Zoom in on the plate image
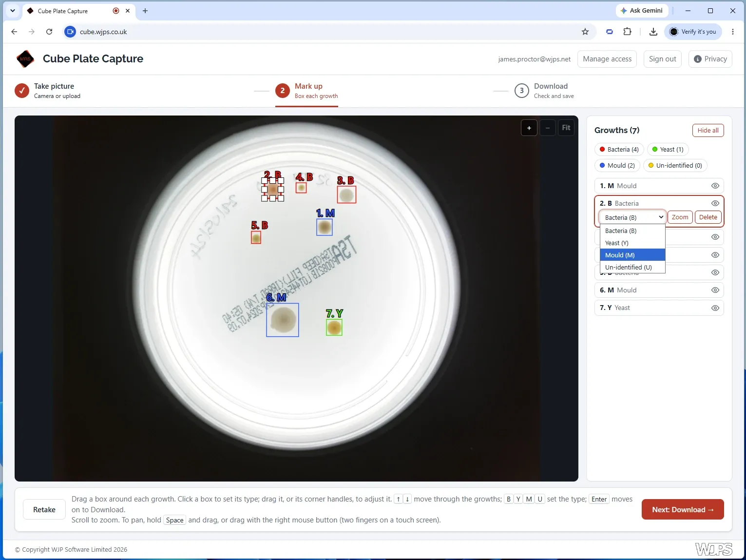 coord(529,128)
